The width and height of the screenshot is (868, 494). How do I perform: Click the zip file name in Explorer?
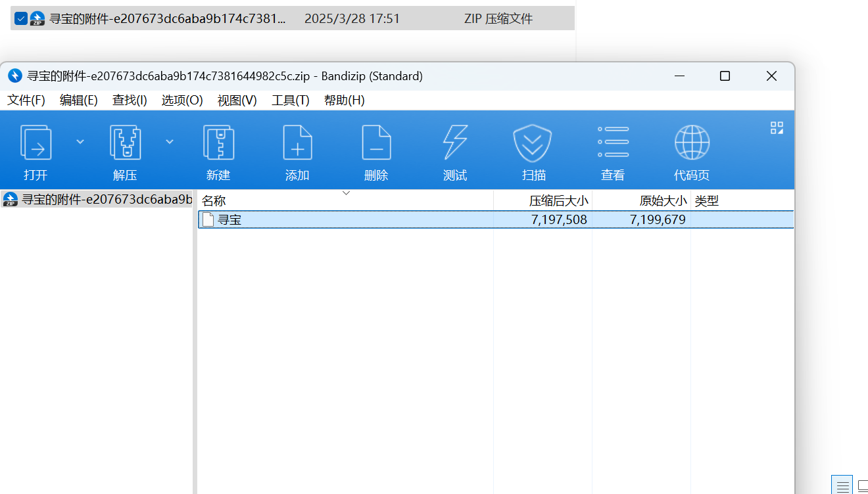(168, 18)
